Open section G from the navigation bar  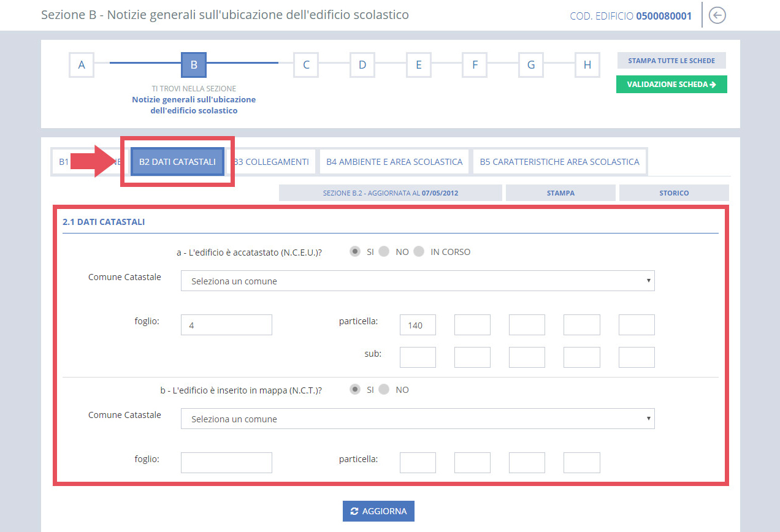click(530, 64)
